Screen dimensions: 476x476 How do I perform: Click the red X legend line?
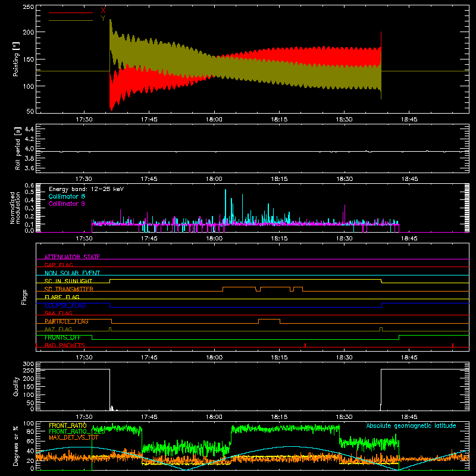pos(71,12)
